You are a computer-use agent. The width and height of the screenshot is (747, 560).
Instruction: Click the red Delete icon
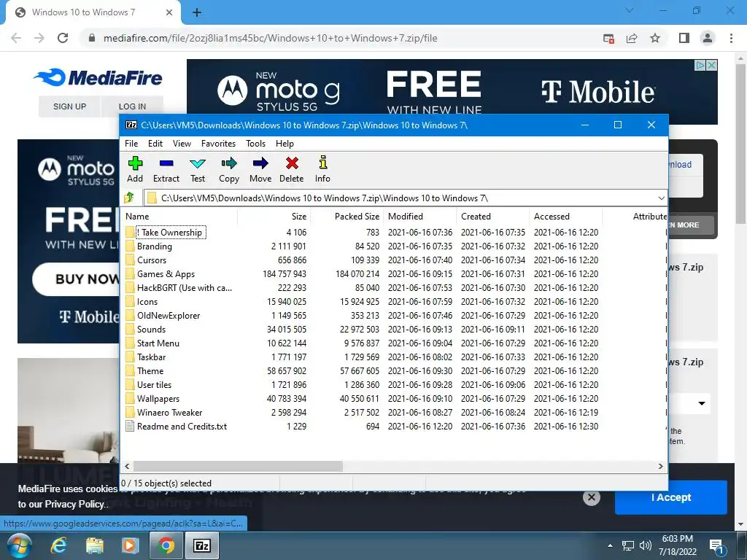point(292,169)
